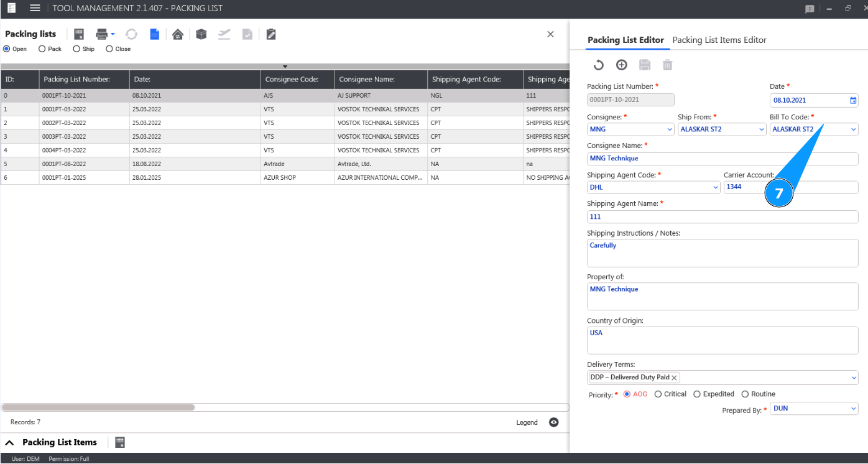The height and width of the screenshot is (464, 868).
Task: Expand the Shipping Agent Code dropdown
Action: coord(716,187)
